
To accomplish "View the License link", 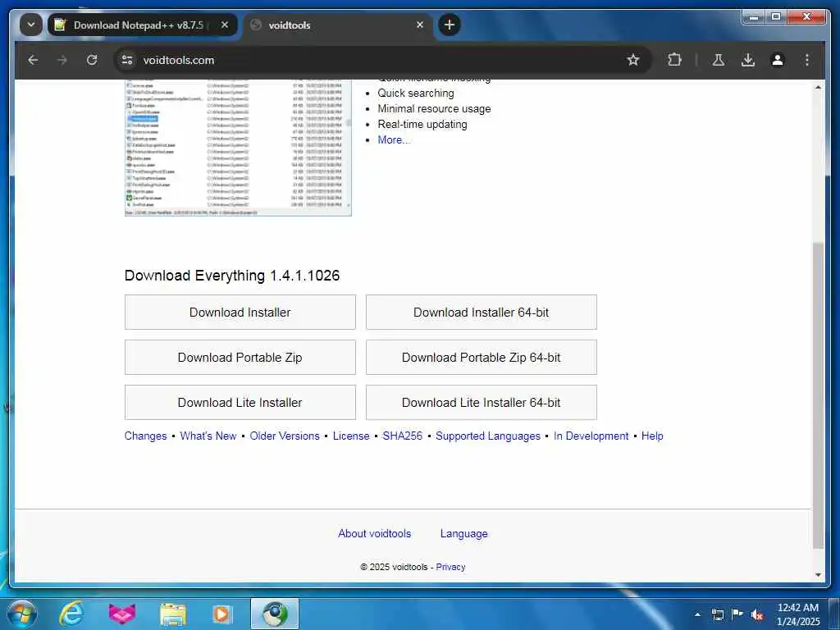I will coord(351,436).
